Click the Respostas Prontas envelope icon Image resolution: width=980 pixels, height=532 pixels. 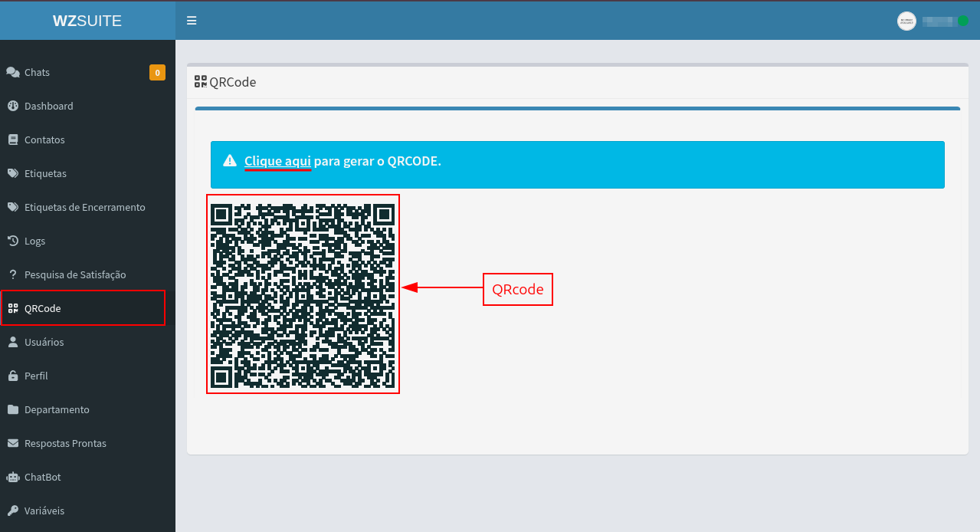pyautogui.click(x=13, y=443)
